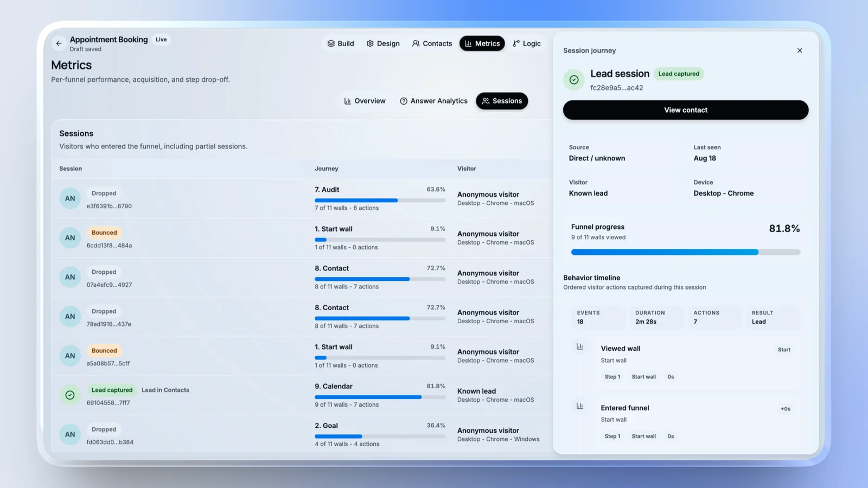Screen dimensions: 868x488
Task: Switch to the Contacts tab
Action: [x=432, y=43]
